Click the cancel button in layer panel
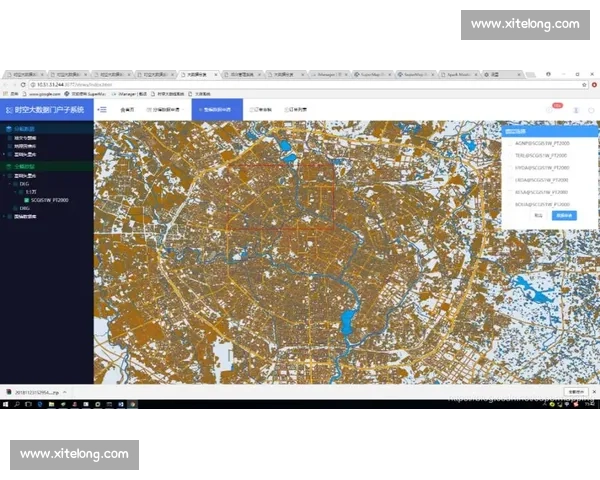This screenshot has height=480, width=600. coord(539,215)
